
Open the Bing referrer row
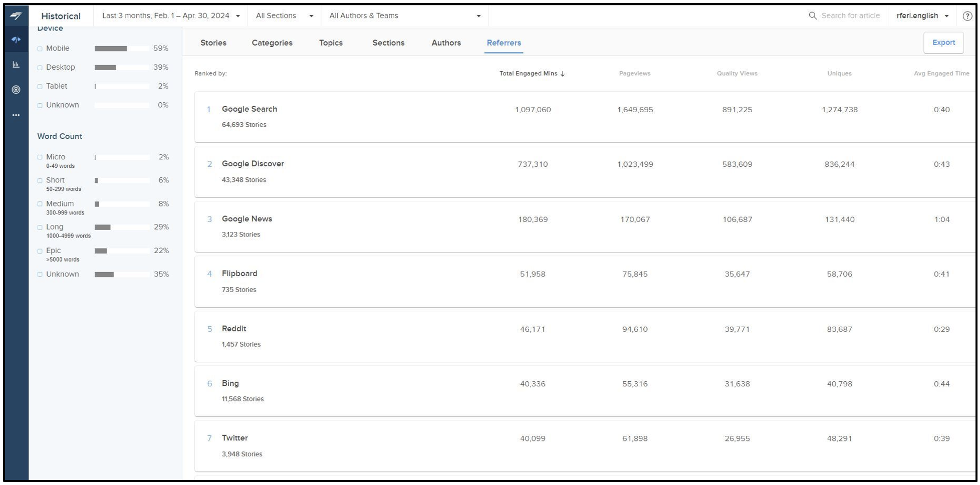tap(585, 391)
